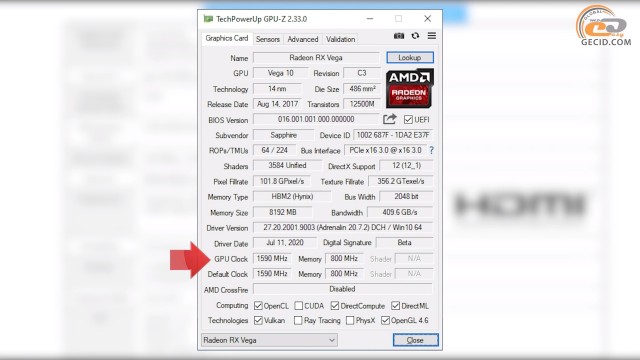This screenshot has height=360, width=640.
Task: Click the screenshot camera icon
Action: [x=399, y=36]
